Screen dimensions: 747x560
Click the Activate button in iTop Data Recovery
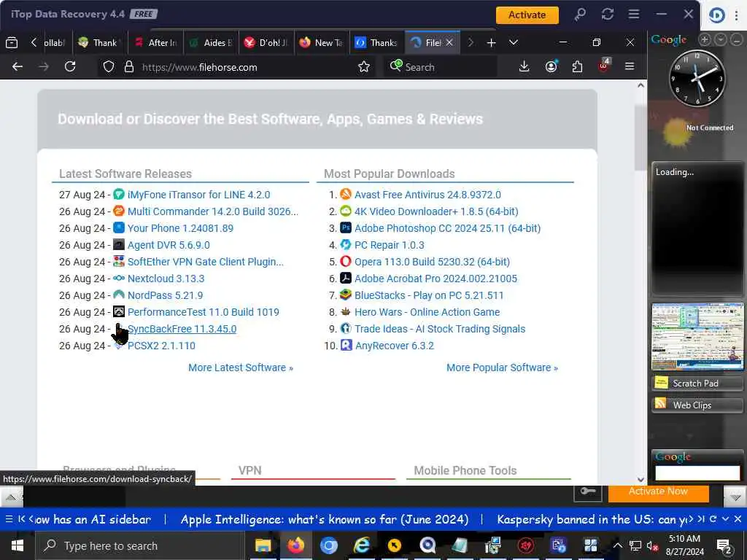(527, 15)
